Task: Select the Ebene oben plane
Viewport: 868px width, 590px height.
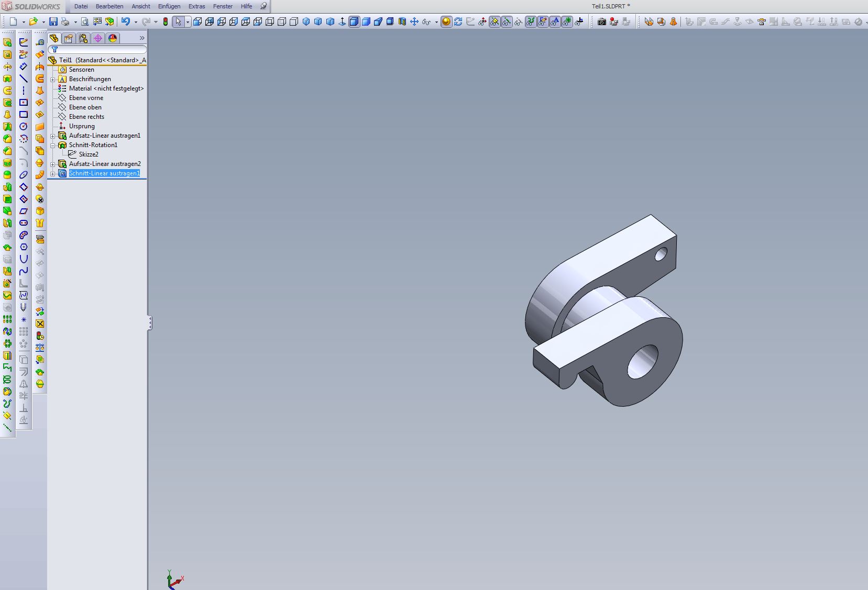Action: 85,107
